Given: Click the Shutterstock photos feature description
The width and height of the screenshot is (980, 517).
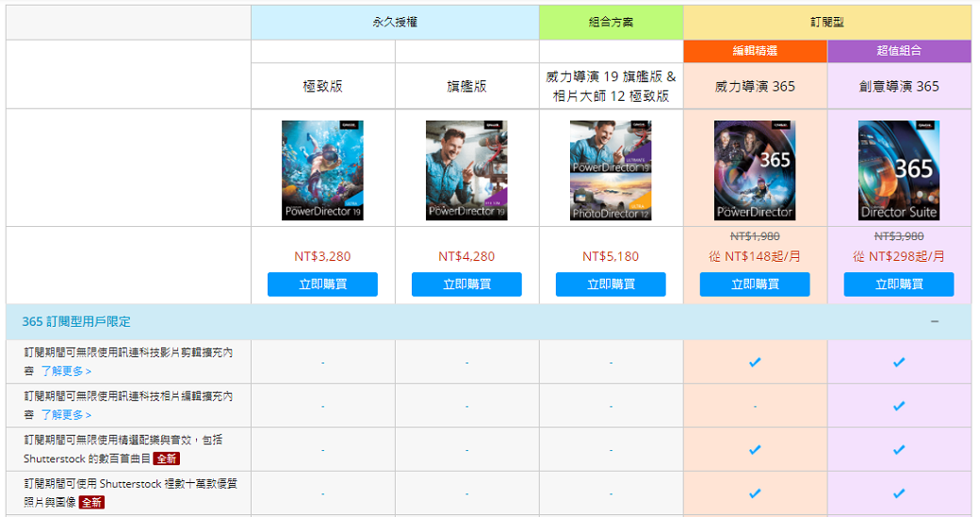Looking at the screenshot, I should coord(131,493).
